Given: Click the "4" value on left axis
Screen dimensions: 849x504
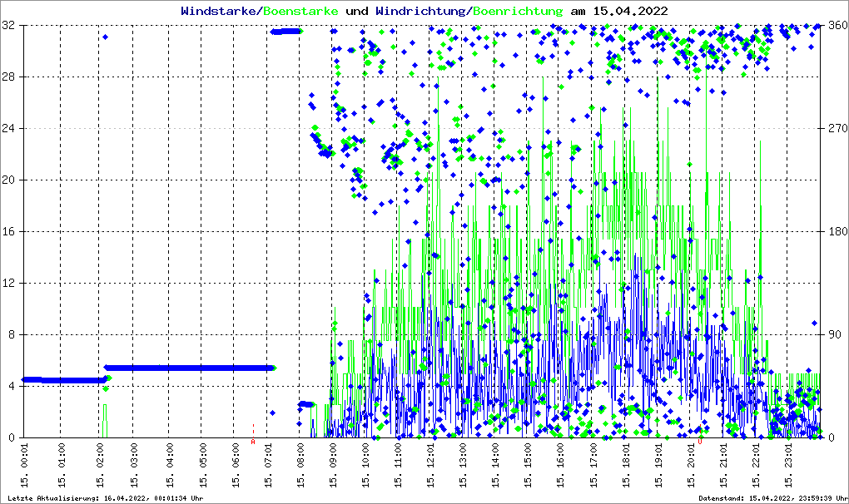Looking at the screenshot, I should 12,387.
